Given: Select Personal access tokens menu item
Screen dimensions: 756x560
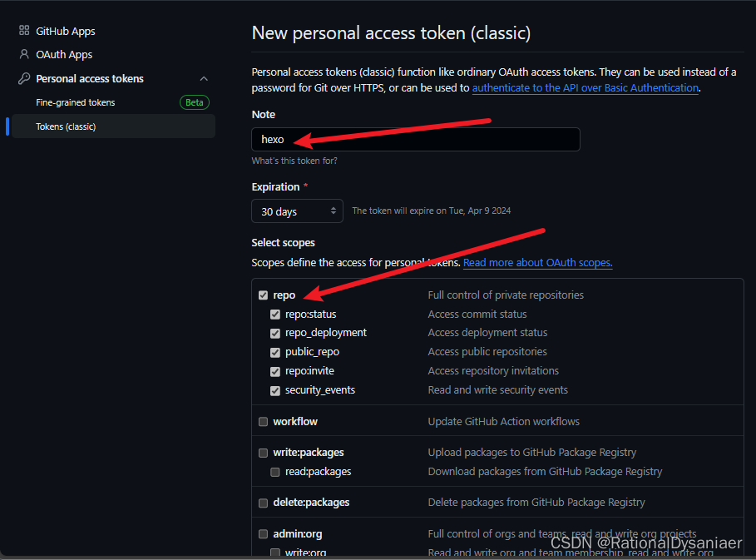Looking at the screenshot, I should pyautogui.click(x=90, y=78).
